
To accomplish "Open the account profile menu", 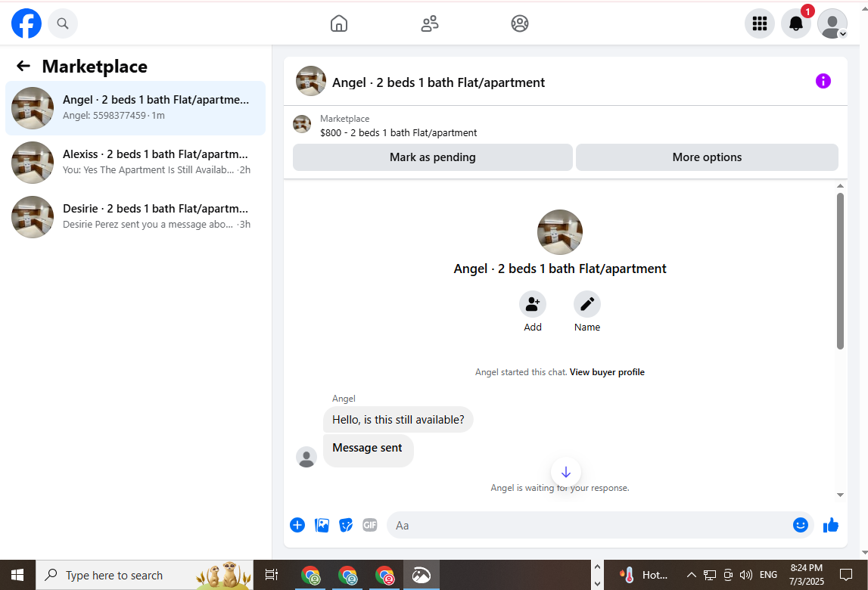I will (x=832, y=23).
